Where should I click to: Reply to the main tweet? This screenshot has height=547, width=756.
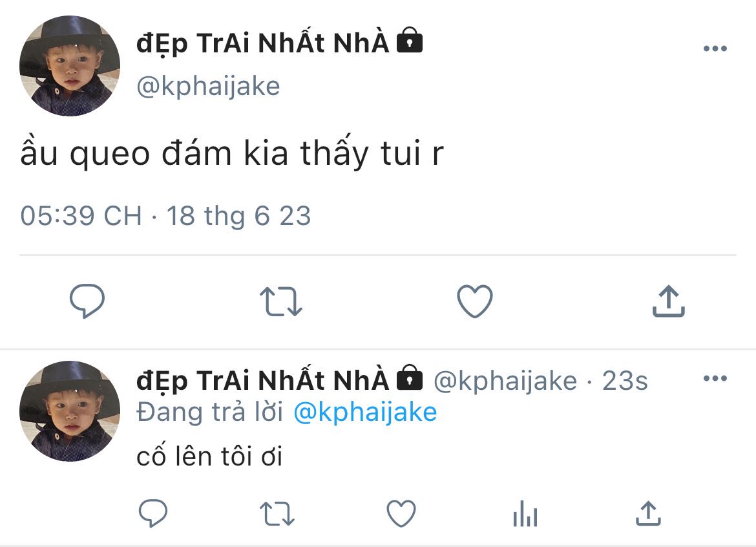tap(87, 301)
